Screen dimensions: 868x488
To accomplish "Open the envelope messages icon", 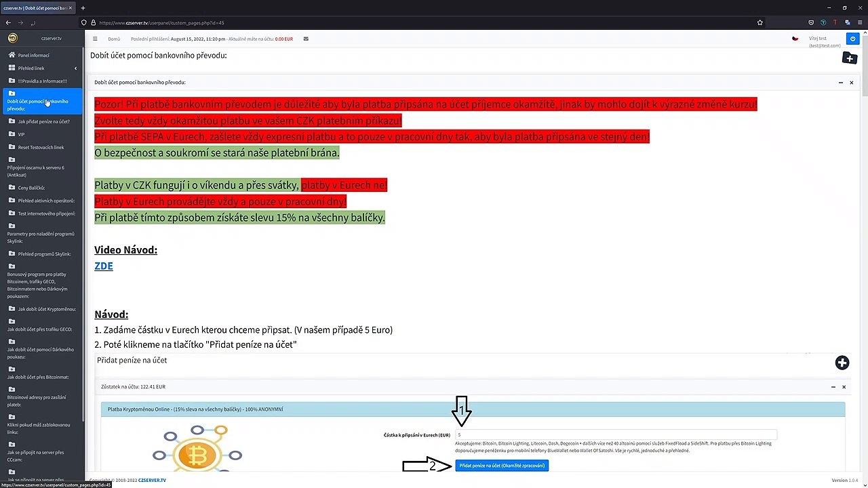I will pos(306,39).
